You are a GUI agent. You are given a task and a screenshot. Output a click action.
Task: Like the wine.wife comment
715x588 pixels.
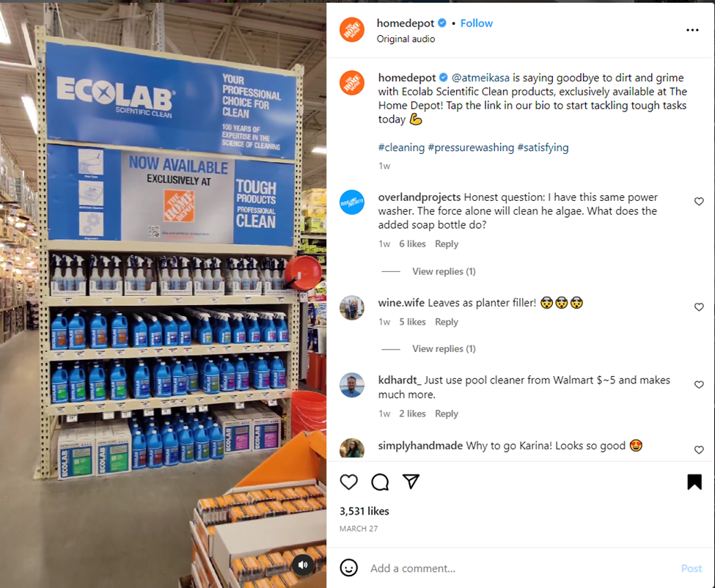699,307
